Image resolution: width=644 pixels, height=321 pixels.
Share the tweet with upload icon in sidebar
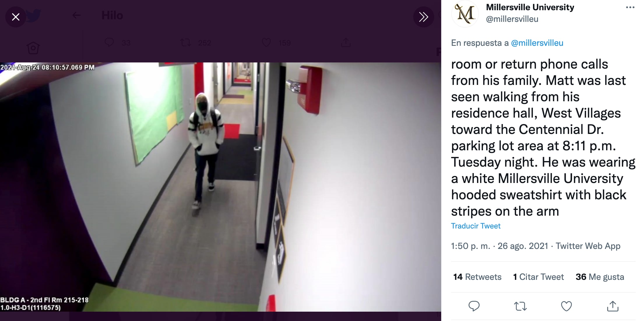tap(613, 306)
